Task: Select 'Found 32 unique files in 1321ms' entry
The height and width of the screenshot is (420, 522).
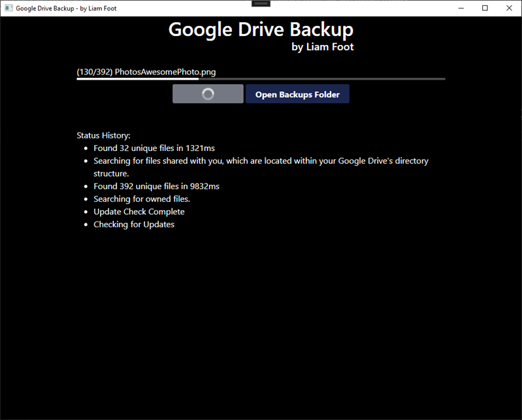Action: (154, 148)
